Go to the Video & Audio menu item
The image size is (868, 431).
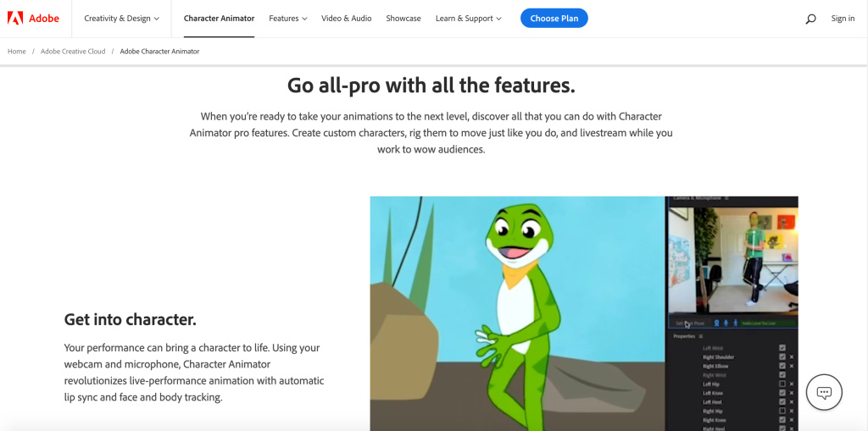tap(346, 19)
